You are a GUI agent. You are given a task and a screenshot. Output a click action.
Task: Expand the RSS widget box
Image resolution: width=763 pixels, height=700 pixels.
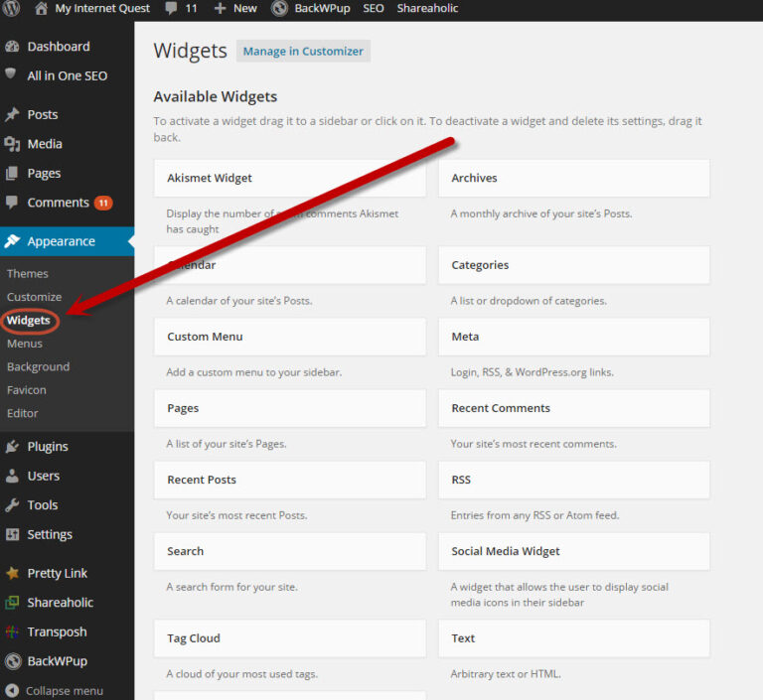(574, 480)
